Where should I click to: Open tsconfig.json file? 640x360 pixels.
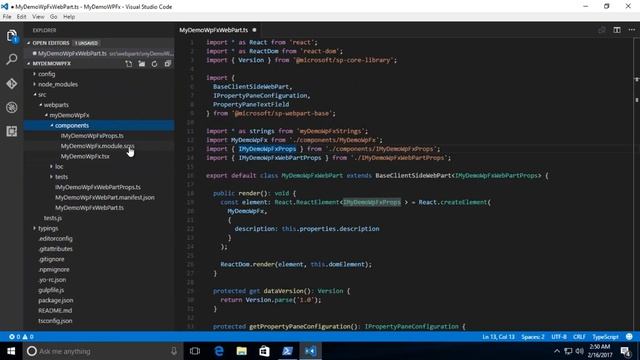pyautogui.click(x=55, y=321)
